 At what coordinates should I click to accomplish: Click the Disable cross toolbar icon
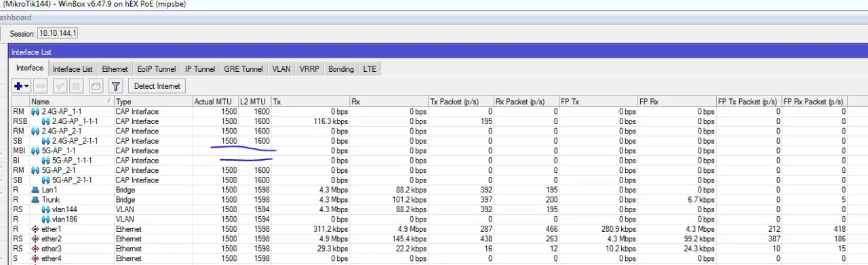pyautogui.click(x=77, y=86)
